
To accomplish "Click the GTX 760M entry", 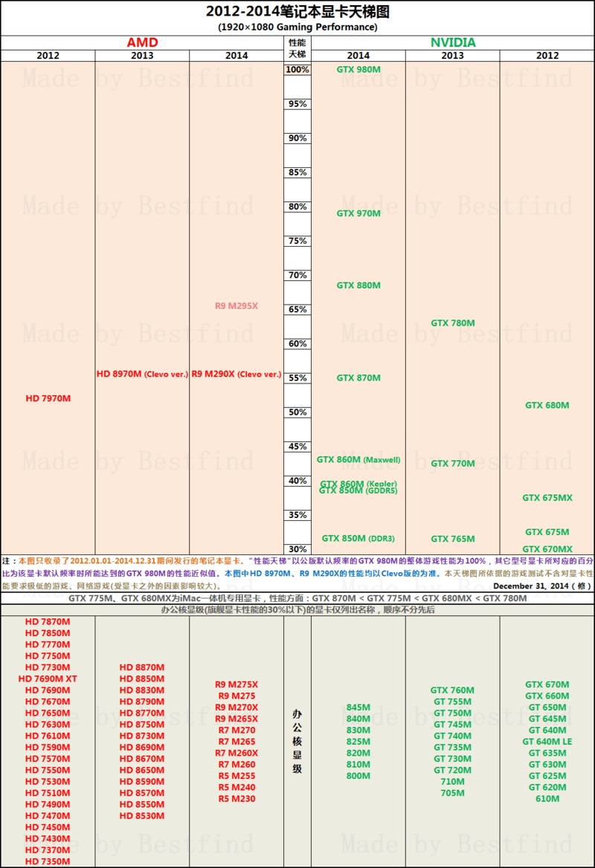I will pos(453,690).
